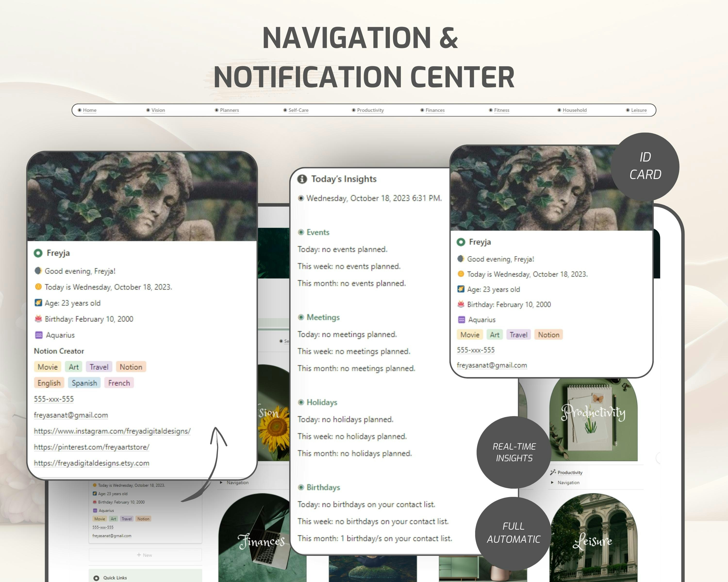Click birthday cake icon in right ID card

click(x=461, y=304)
